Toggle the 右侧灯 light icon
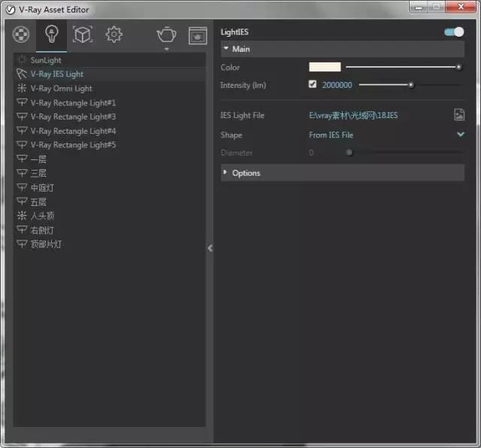This screenshot has height=448, width=481. point(22,229)
